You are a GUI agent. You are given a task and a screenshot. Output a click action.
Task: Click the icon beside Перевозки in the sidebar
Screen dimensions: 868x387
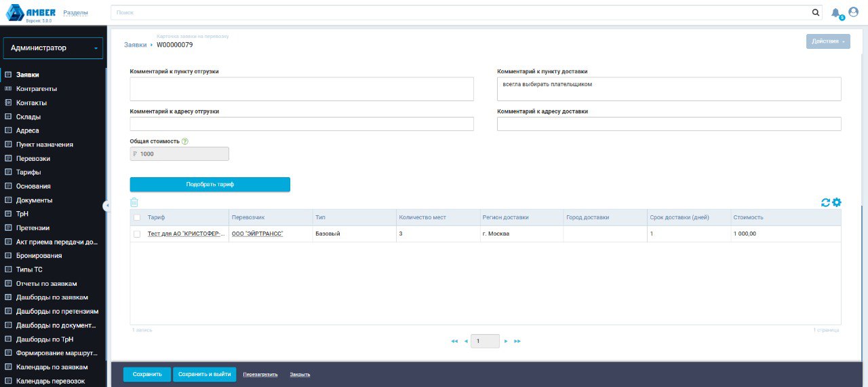tap(8, 158)
